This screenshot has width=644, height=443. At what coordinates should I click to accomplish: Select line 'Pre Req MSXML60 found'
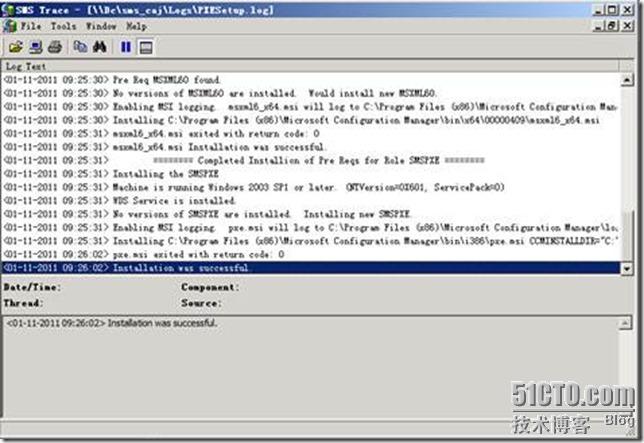coord(311,80)
